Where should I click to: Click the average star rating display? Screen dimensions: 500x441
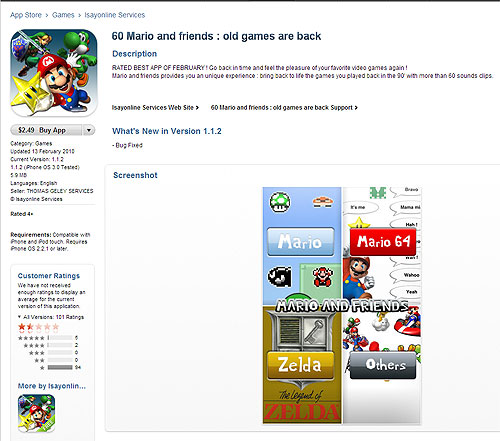[x=38, y=327]
